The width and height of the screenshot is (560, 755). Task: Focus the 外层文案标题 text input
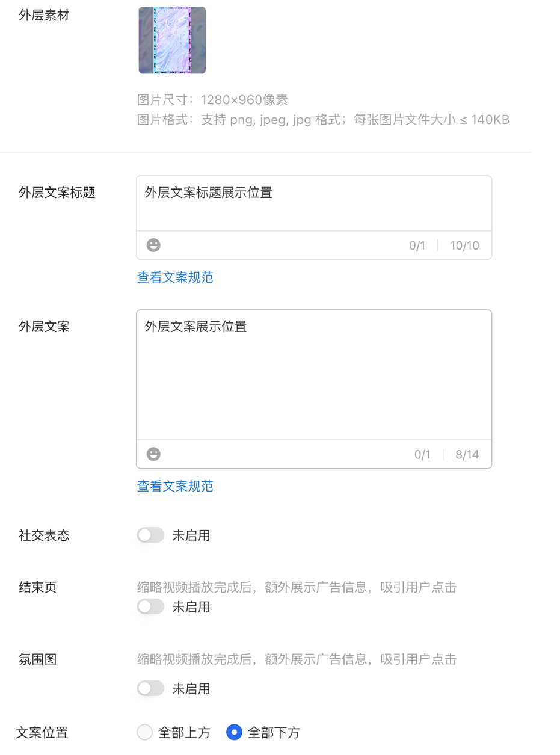pos(313,203)
